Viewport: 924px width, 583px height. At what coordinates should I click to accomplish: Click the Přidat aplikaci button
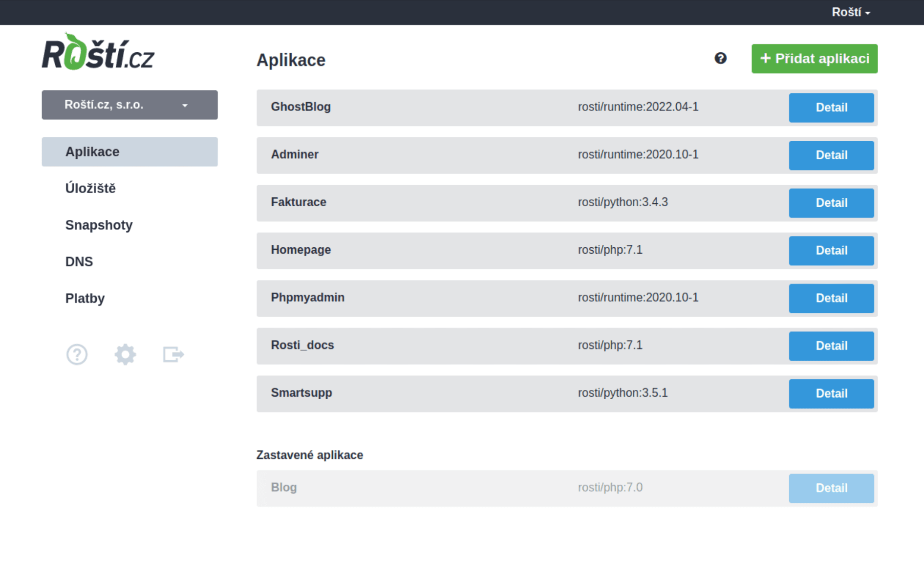click(815, 59)
